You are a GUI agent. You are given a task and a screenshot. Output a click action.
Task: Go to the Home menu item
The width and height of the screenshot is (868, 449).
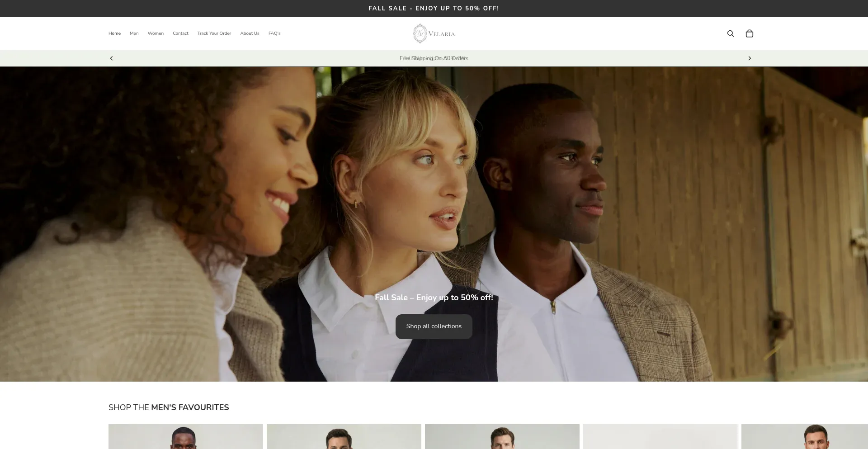coord(114,33)
